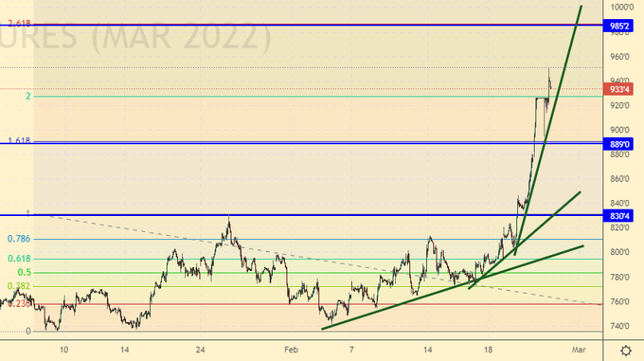Select the 0.5 Fibonacci level label
This screenshot has width=644, height=361.
pos(25,272)
